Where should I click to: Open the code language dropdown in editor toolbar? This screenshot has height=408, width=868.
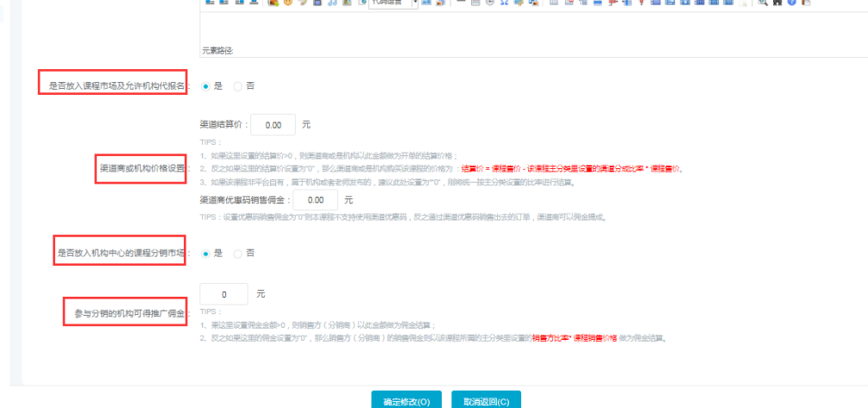(393, 3)
